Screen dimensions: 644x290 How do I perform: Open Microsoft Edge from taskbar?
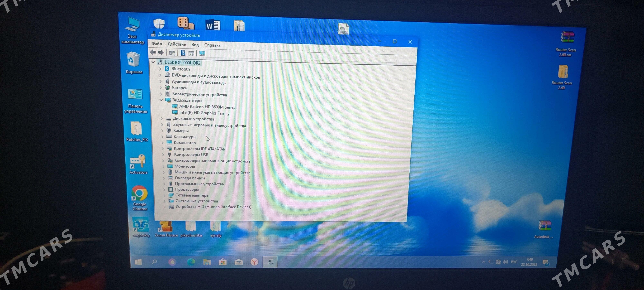[x=191, y=262]
